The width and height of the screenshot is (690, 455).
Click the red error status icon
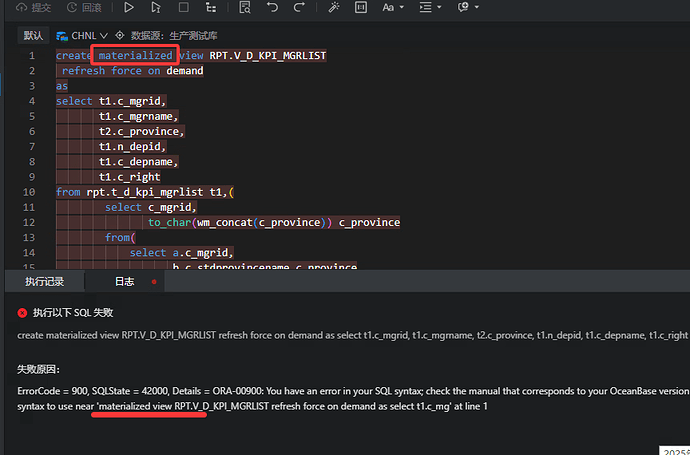click(x=22, y=312)
